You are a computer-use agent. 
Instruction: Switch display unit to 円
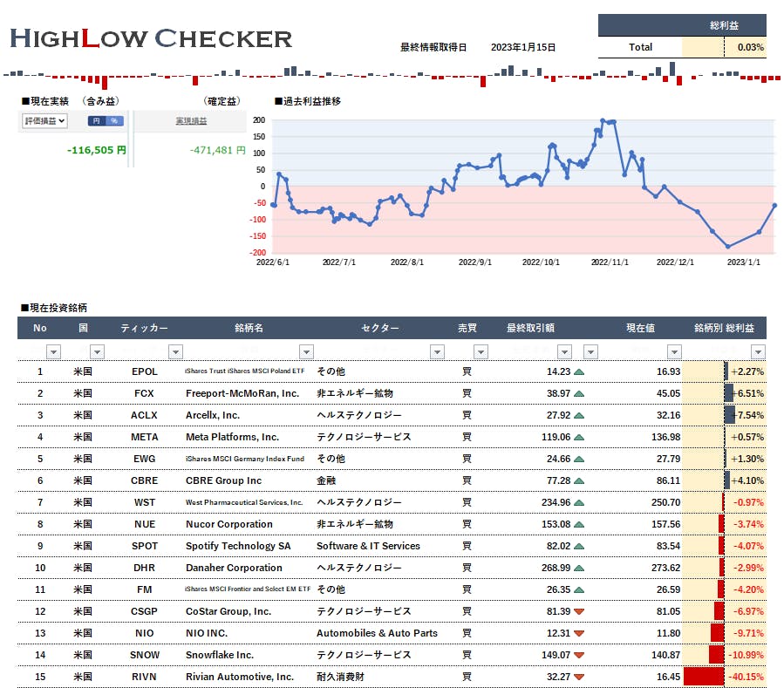tap(97, 121)
